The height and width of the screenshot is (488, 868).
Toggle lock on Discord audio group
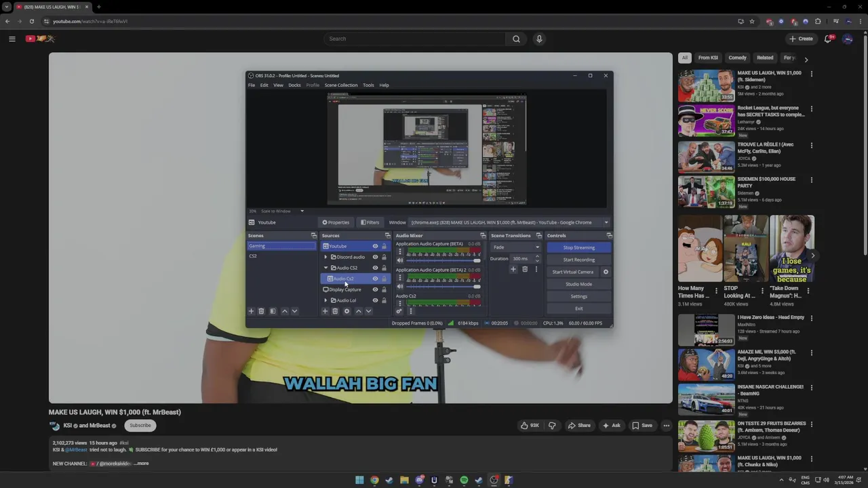click(x=384, y=257)
